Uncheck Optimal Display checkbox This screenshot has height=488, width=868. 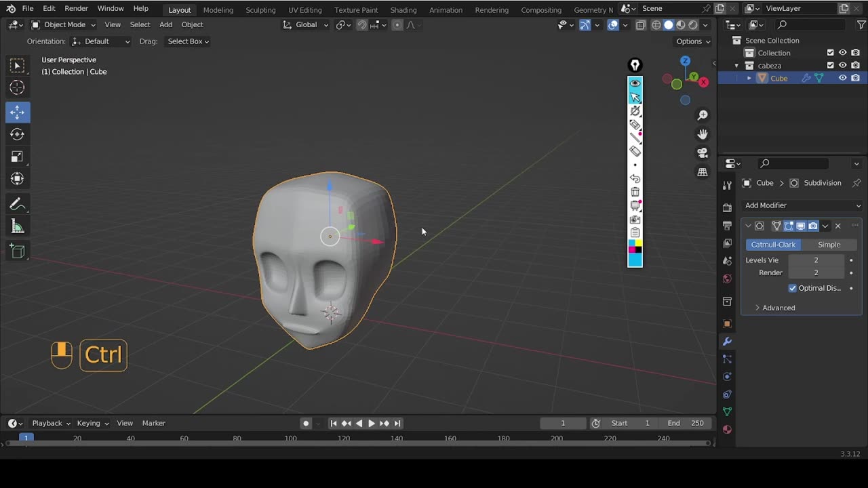pyautogui.click(x=792, y=288)
